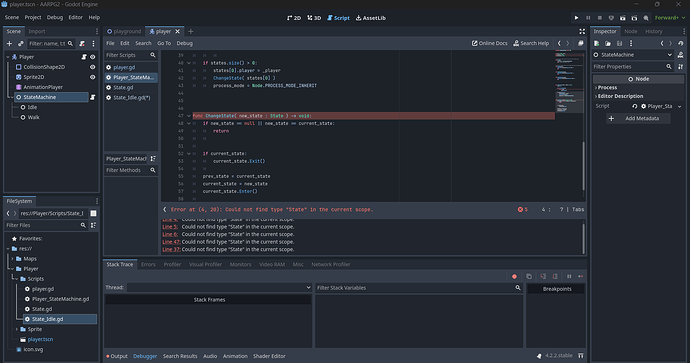Click the Add Metadata button
690x363 pixels.
638,118
